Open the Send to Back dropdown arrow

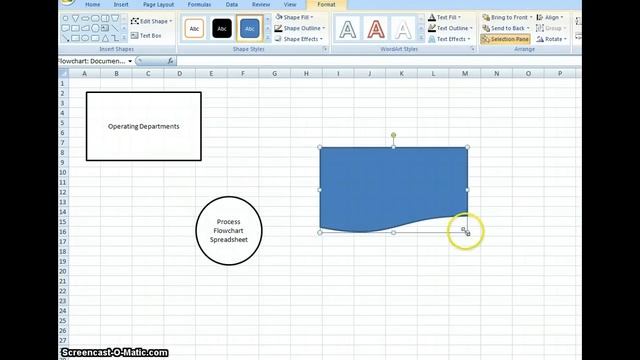(x=528, y=28)
